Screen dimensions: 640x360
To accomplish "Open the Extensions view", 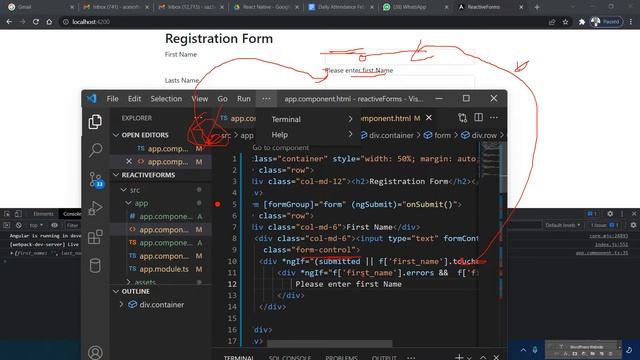I will (95, 237).
